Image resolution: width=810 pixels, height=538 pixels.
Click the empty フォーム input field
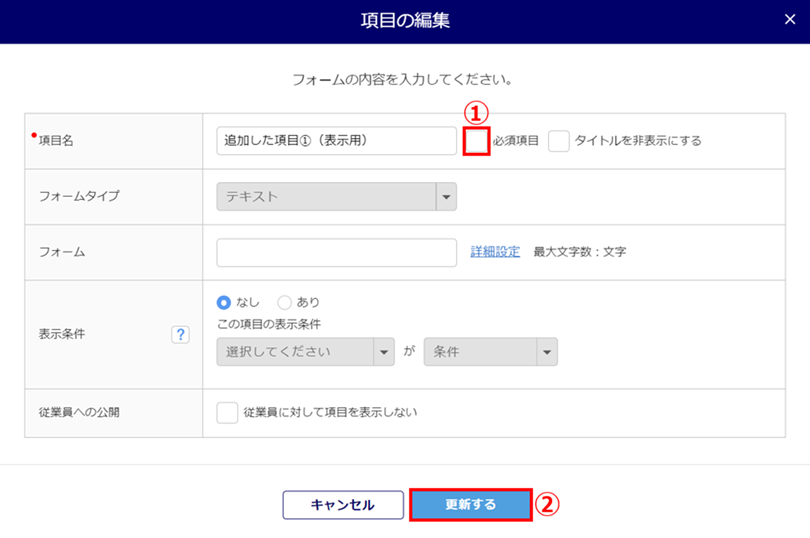[x=336, y=252]
